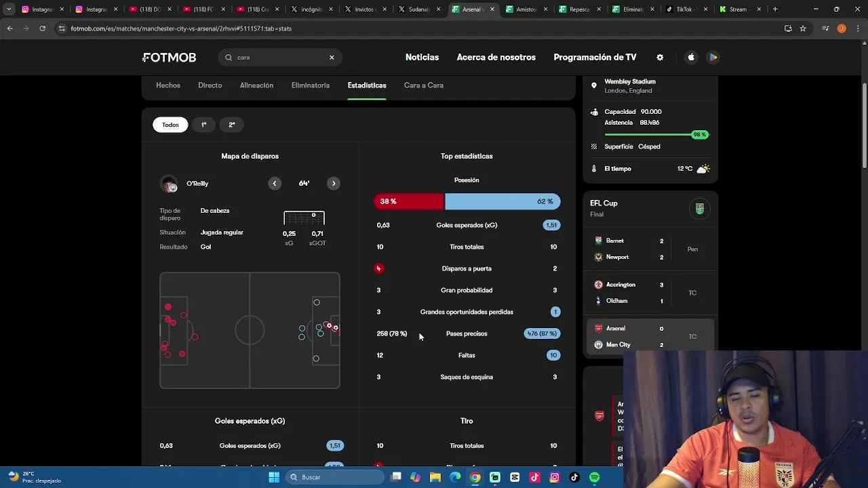Select 'Todos' period filter
Viewport: 868px width, 488px height.
(x=170, y=125)
